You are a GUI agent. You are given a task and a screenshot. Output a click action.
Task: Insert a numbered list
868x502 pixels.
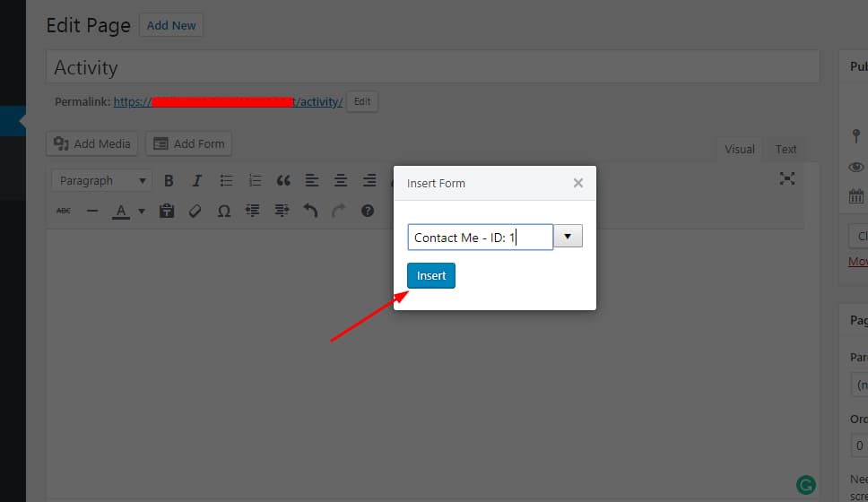point(255,181)
